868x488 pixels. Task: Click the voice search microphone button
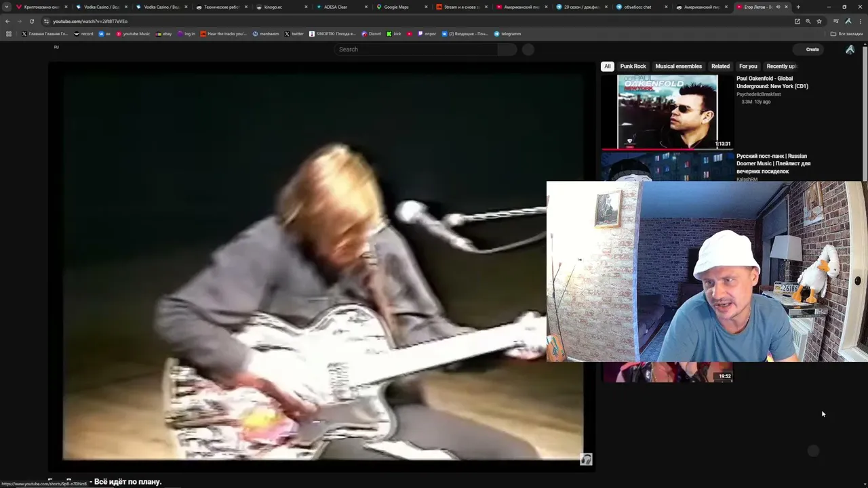pyautogui.click(x=528, y=49)
